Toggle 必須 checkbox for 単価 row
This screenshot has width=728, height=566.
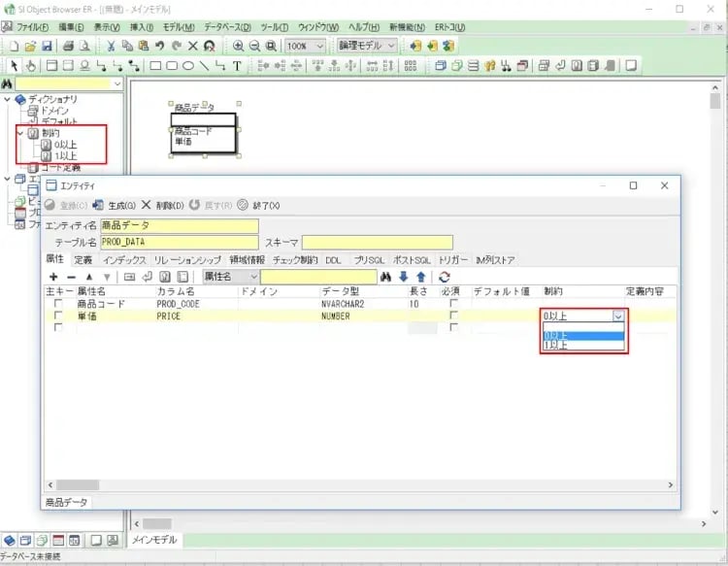coord(452,316)
